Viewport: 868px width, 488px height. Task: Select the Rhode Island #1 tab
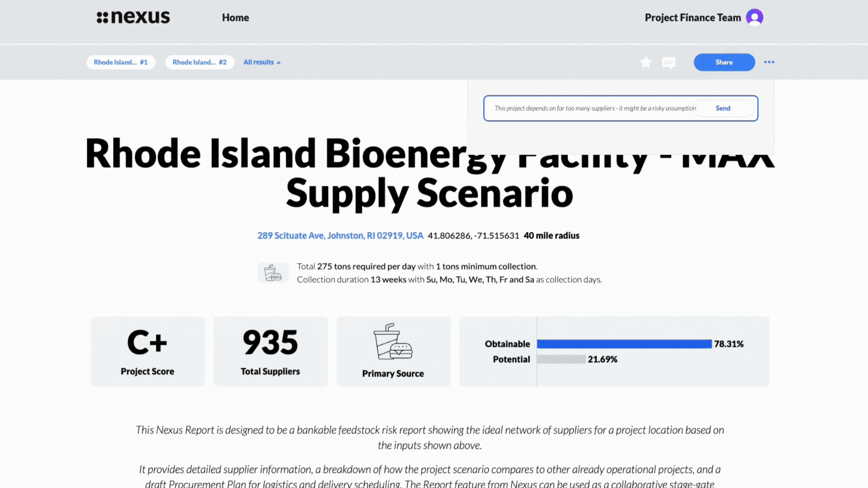[x=121, y=62]
